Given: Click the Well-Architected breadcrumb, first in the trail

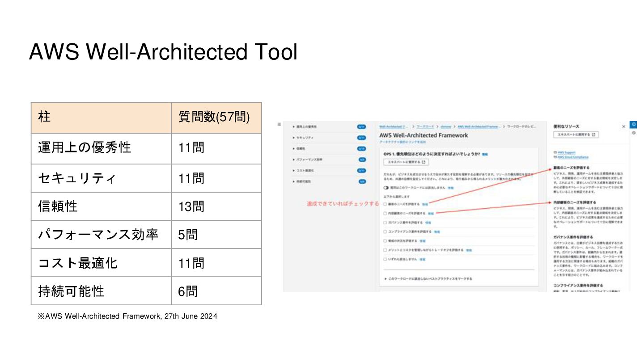Looking at the screenshot, I should point(394,126).
